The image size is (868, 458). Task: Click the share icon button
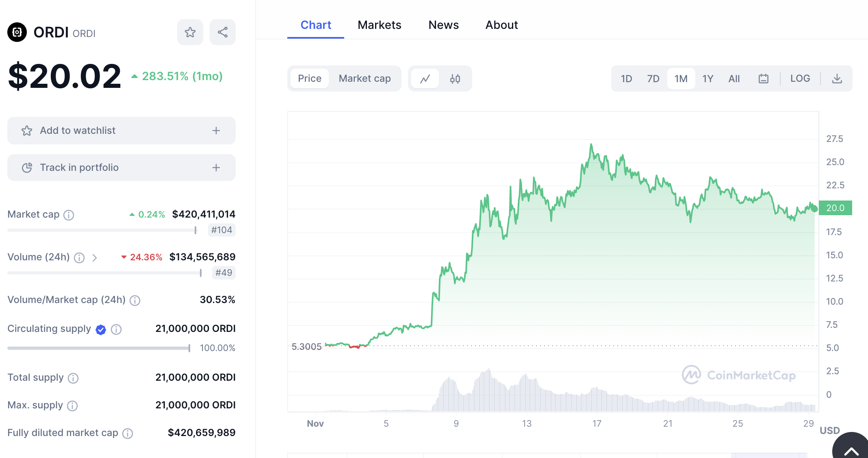[x=222, y=32]
